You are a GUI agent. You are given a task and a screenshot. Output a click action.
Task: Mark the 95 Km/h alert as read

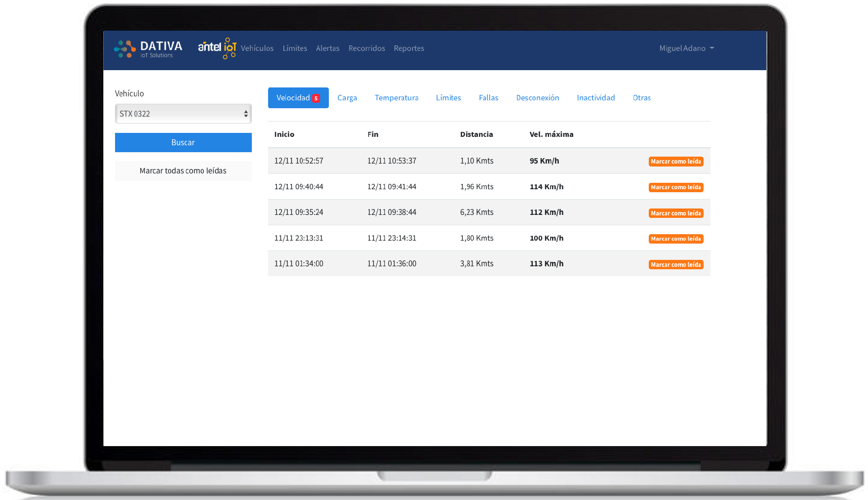coord(676,162)
